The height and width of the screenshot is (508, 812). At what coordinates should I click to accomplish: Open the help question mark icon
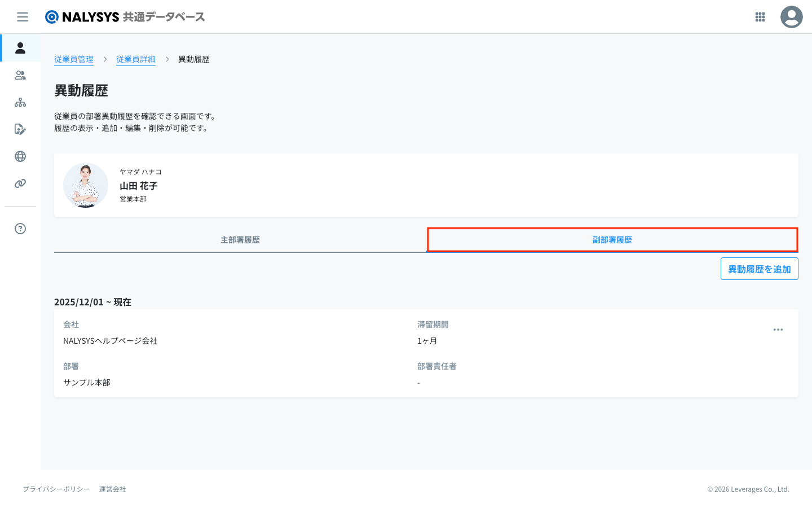pyautogui.click(x=20, y=229)
